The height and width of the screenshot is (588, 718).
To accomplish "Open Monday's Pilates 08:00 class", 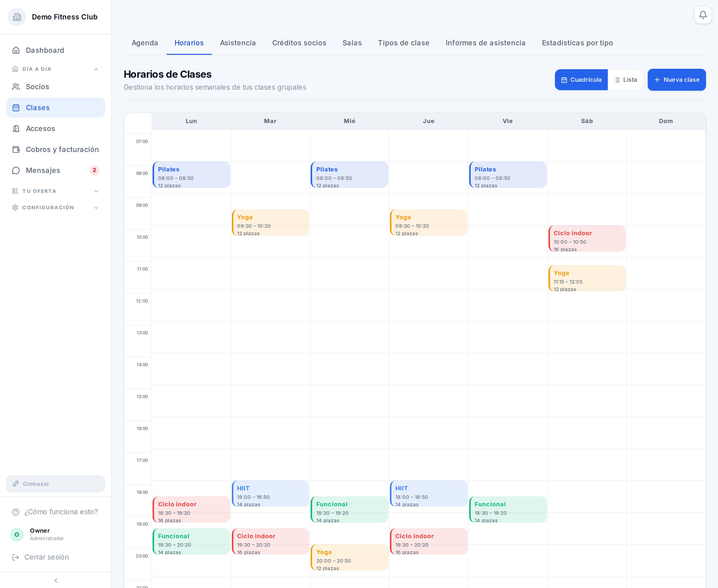I will coord(191,175).
